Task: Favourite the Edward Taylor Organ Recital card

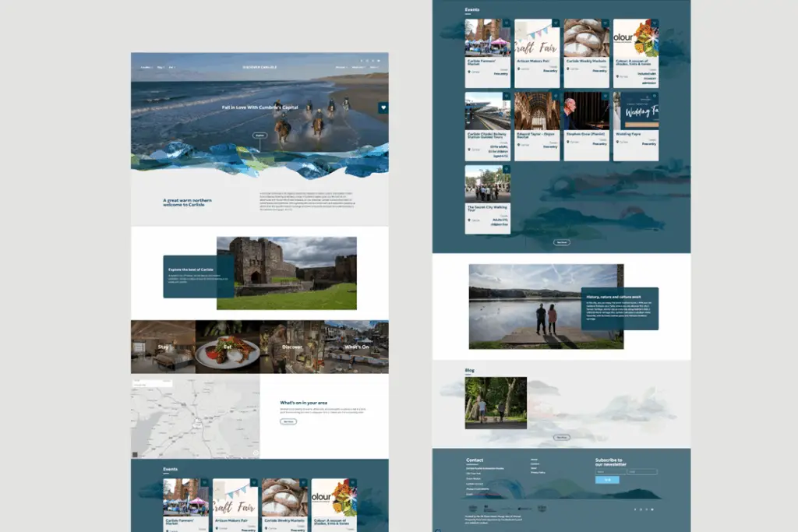Action: point(556,96)
